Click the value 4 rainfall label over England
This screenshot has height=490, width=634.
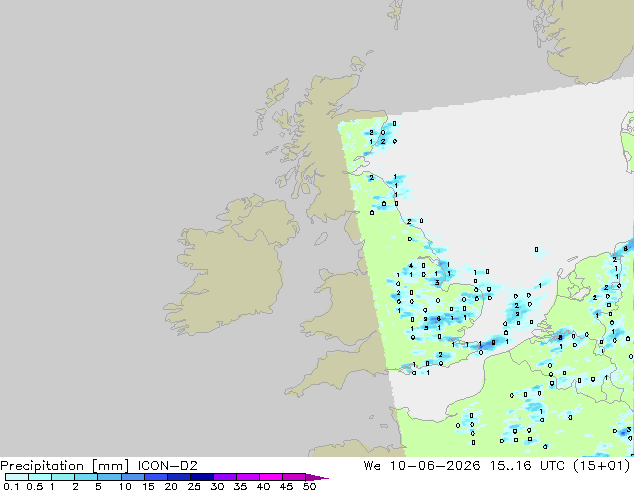point(411,266)
